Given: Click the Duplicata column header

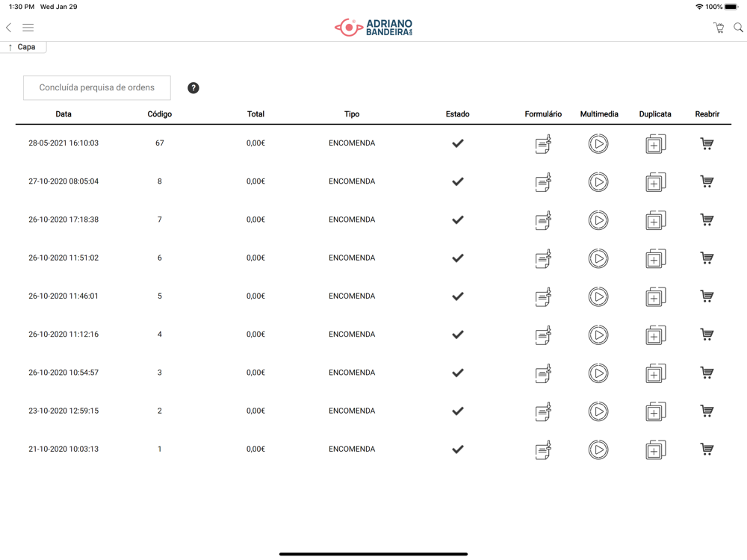Looking at the screenshot, I should pos(655,114).
